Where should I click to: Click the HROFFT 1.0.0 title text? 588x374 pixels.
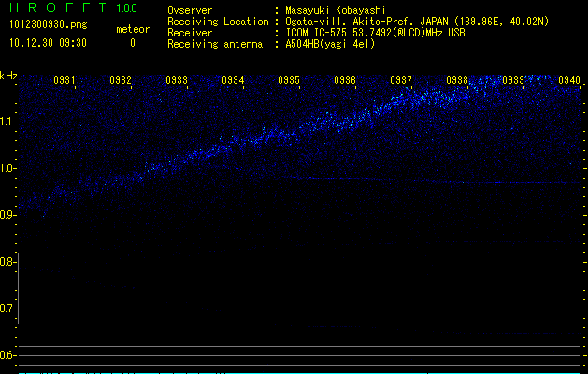point(74,7)
